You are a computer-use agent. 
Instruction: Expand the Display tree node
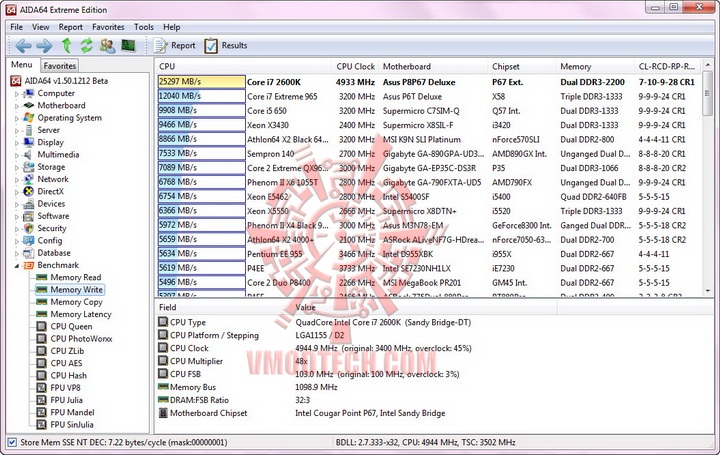click(17, 143)
